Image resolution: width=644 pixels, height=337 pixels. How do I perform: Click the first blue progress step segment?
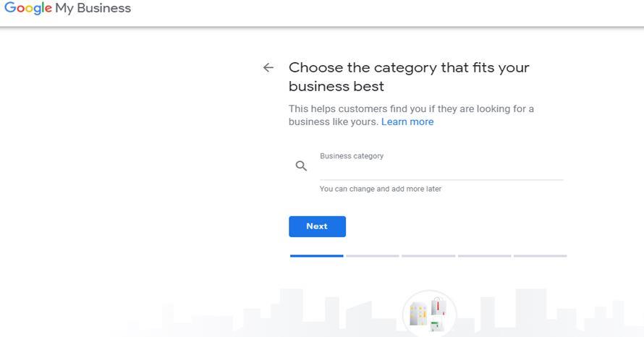pyautogui.click(x=317, y=255)
